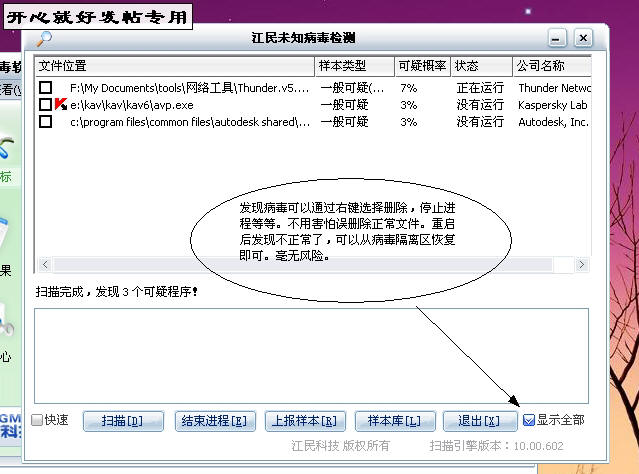Uncheck the 显示全部 show all checkbox
Viewport: 639px width, 474px height.
(x=529, y=420)
